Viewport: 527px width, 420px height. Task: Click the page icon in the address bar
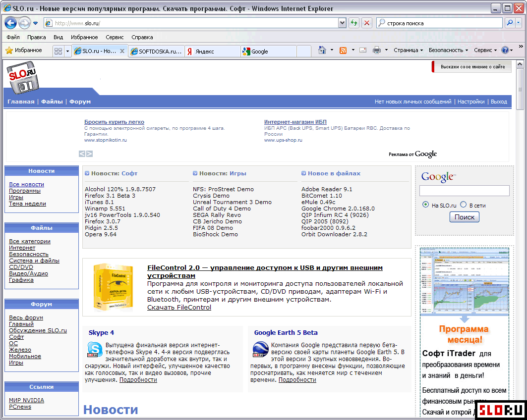[49, 23]
